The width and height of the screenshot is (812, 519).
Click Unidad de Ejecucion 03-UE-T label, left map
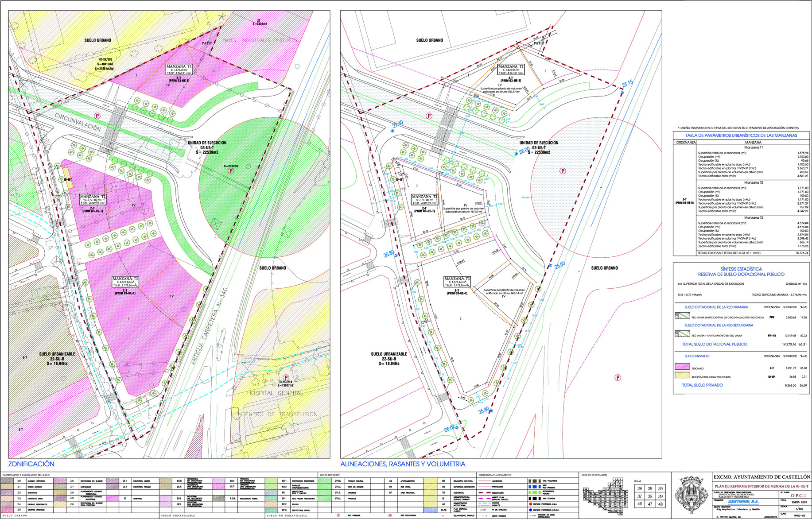207,147
